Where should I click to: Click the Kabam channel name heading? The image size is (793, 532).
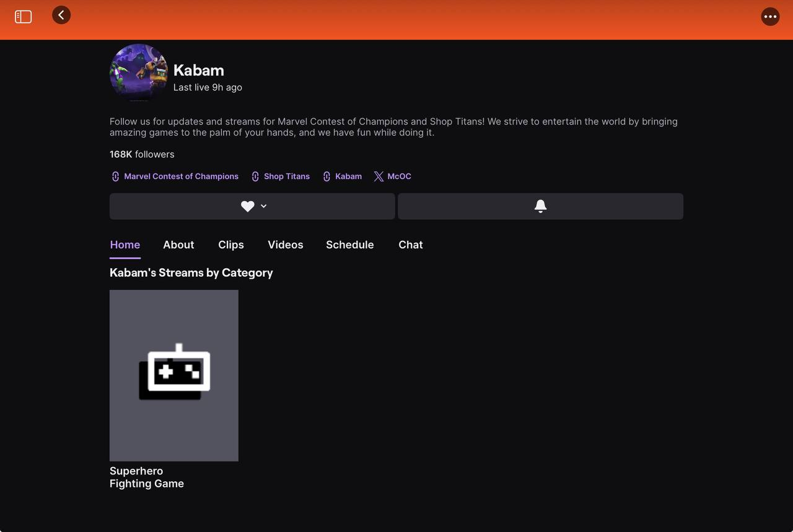[199, 70]
